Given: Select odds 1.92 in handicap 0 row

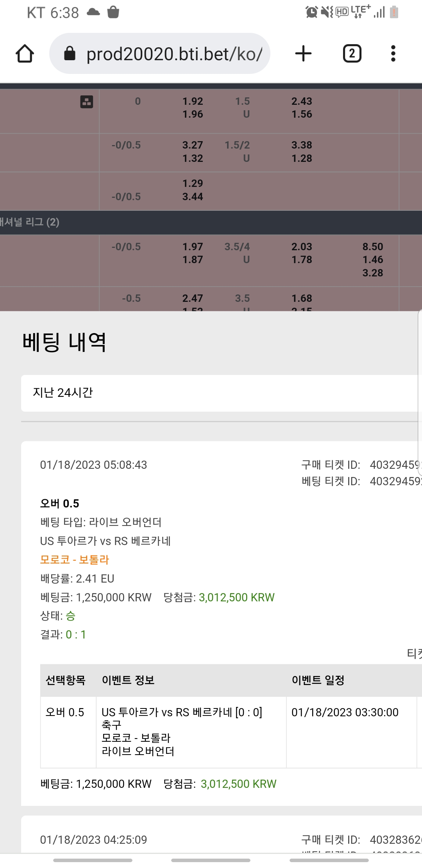Looking at the screenshot, I should [x=193, y=101].
